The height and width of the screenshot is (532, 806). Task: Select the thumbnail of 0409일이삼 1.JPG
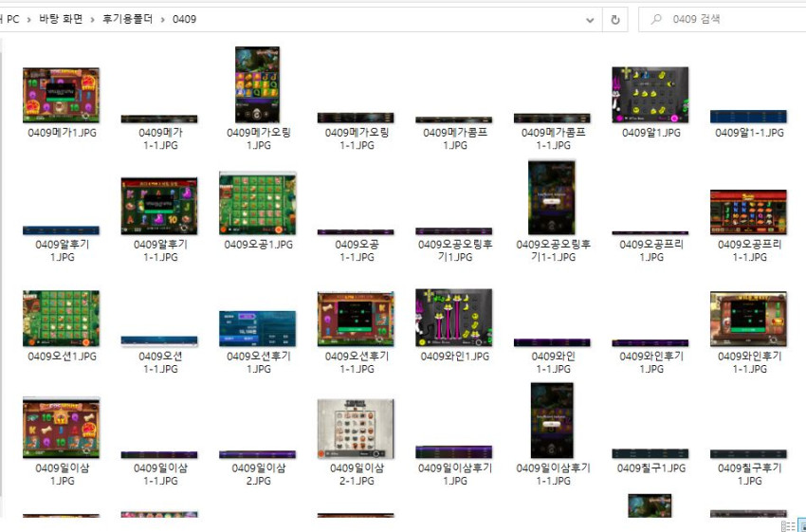62,428
